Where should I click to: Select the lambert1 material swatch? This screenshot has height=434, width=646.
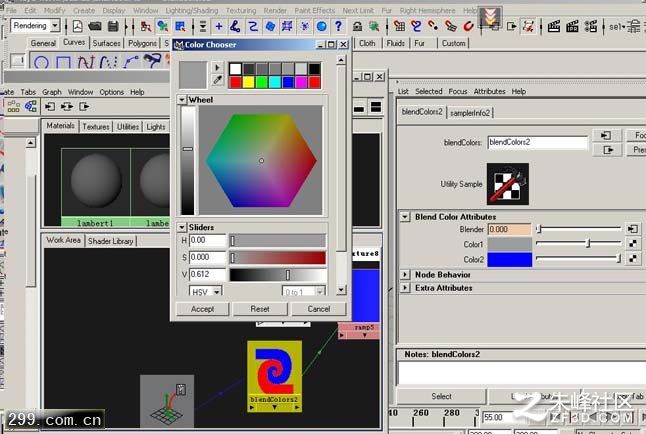[96, 187]
